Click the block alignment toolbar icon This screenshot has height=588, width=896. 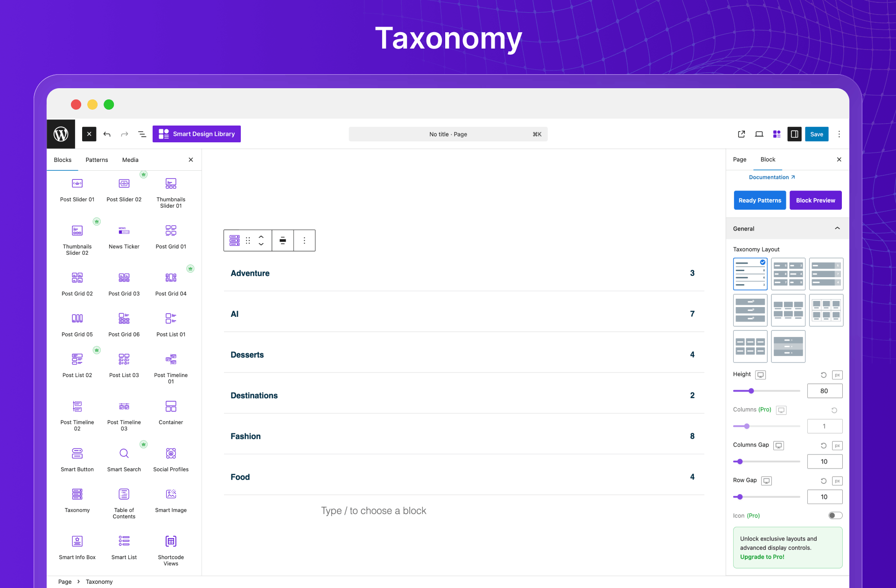tap(282, 240)
